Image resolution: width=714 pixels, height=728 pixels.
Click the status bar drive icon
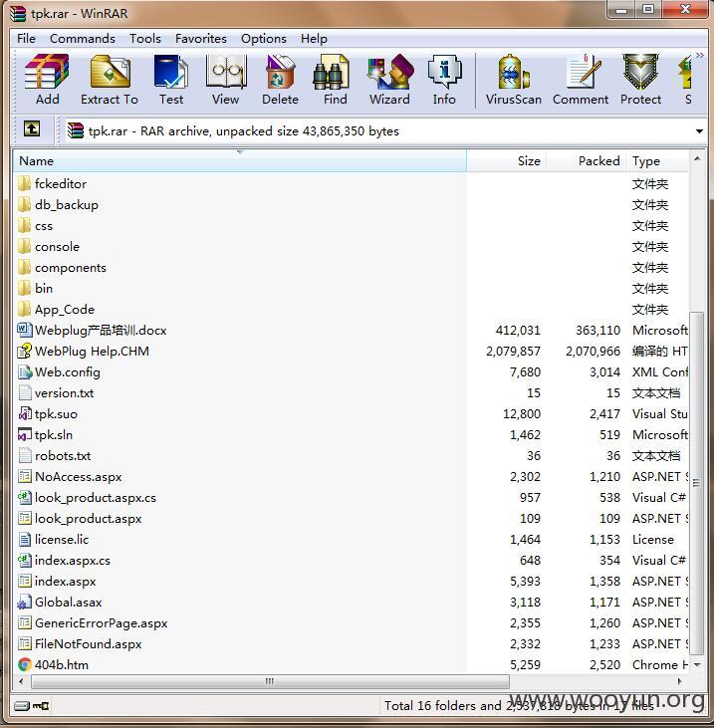[x=22, y=706]
